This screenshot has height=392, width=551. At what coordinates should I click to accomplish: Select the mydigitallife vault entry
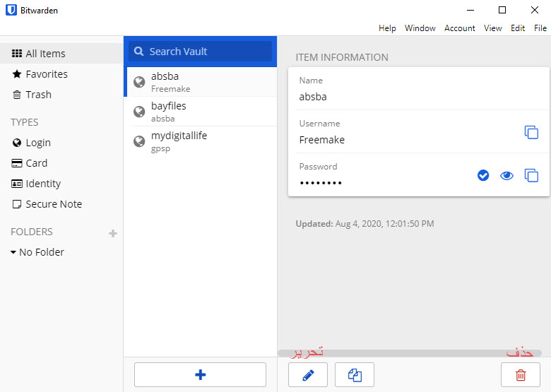(x=201, y=141)
